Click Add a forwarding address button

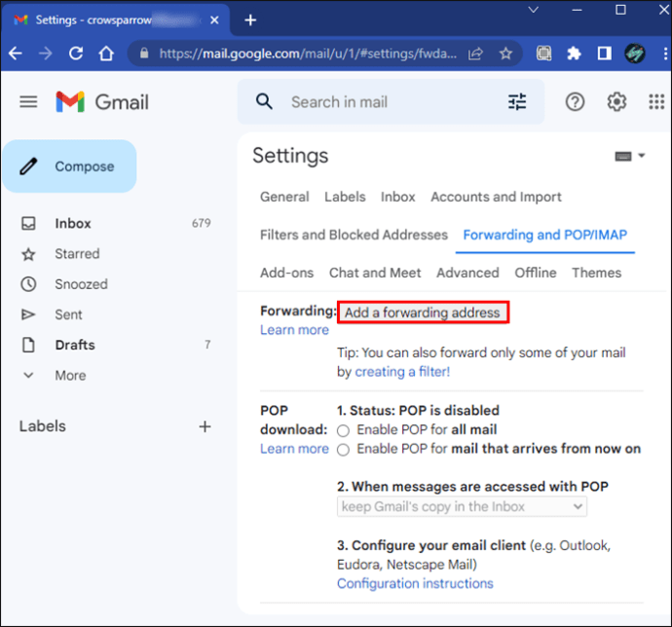click(423, 313)
